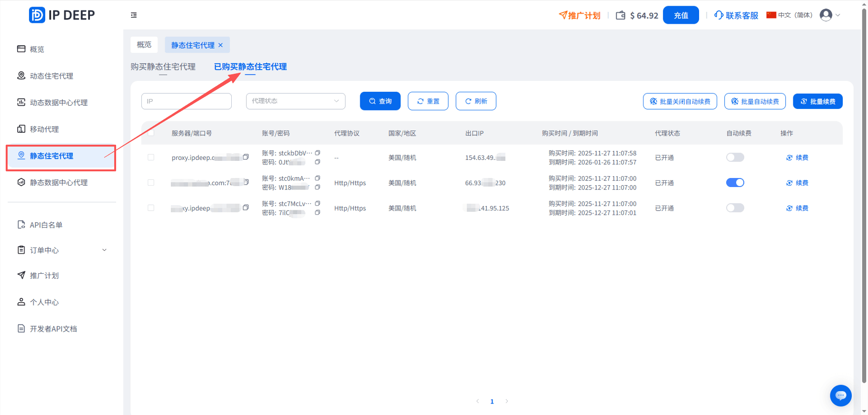Enable auto-renew for the first proxy

click(735, 158)
